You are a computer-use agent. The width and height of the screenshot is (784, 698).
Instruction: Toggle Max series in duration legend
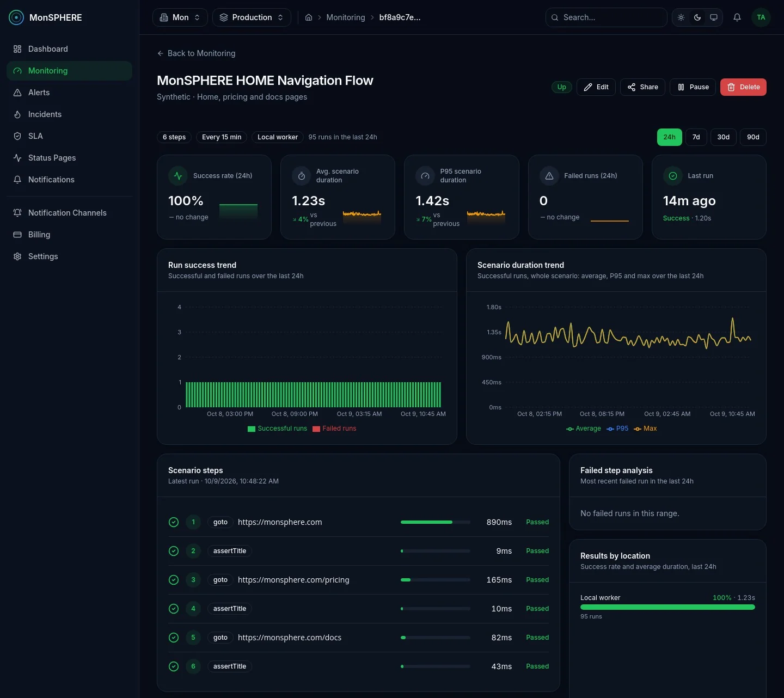(645, 428)
